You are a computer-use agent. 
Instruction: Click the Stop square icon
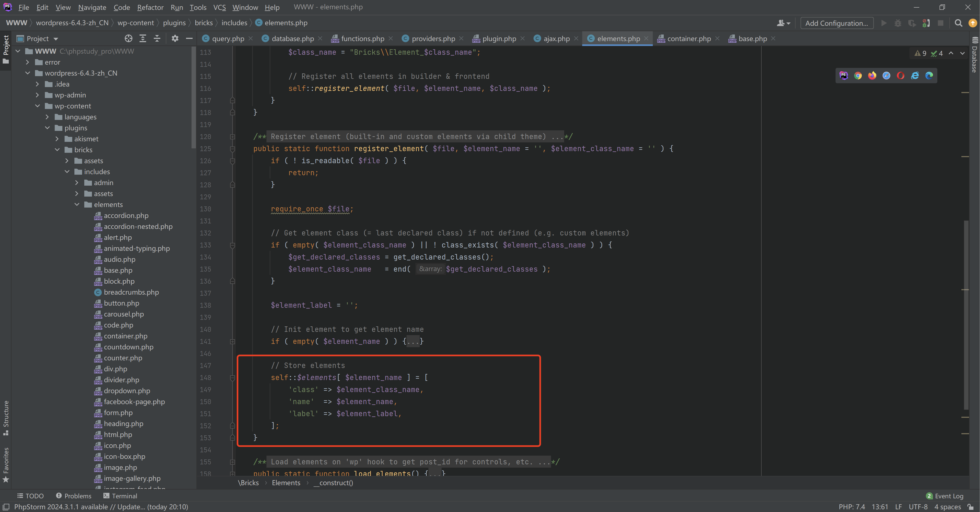pos(940,23)
